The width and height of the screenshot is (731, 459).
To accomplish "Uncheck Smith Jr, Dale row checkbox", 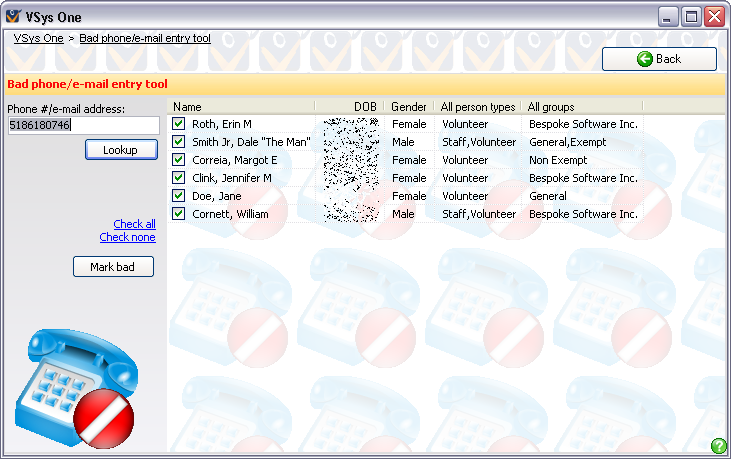I will tap(179, 142).
